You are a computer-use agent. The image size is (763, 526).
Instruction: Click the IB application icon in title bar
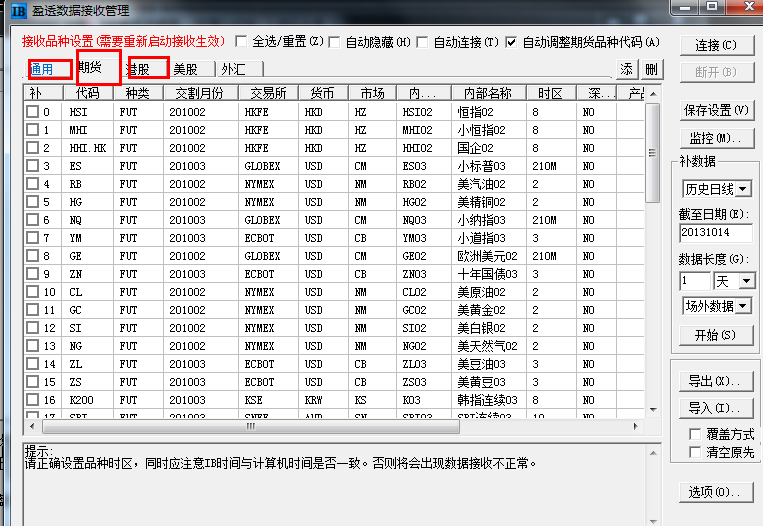[18, 10]
